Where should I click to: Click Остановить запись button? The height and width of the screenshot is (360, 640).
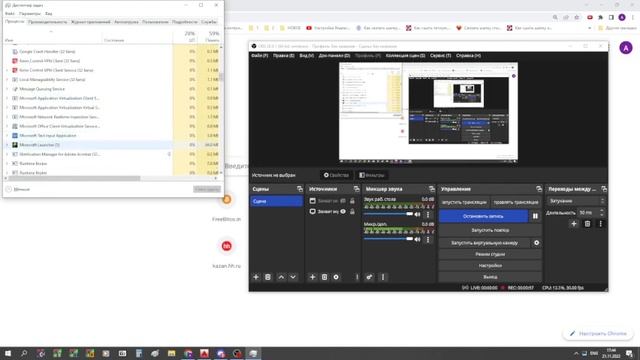pos(483,216)
